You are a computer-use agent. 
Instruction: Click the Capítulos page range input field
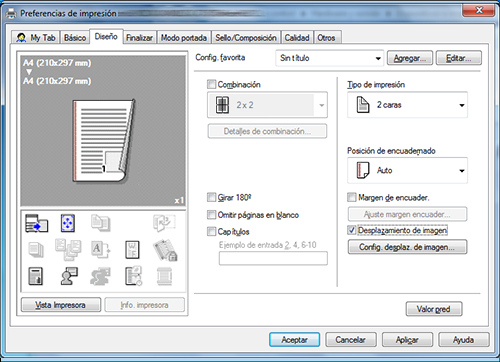pos(273,258)
